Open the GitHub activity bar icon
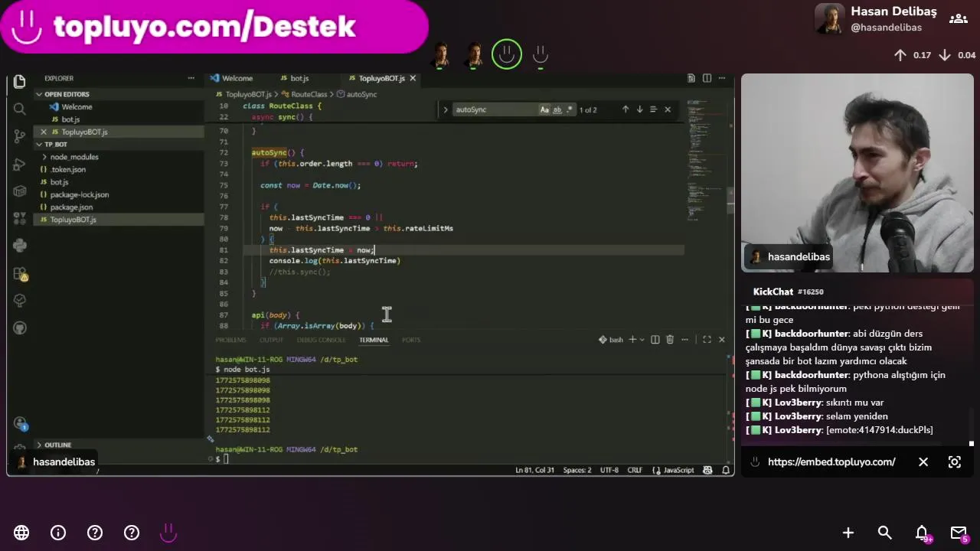 (20, 328)
